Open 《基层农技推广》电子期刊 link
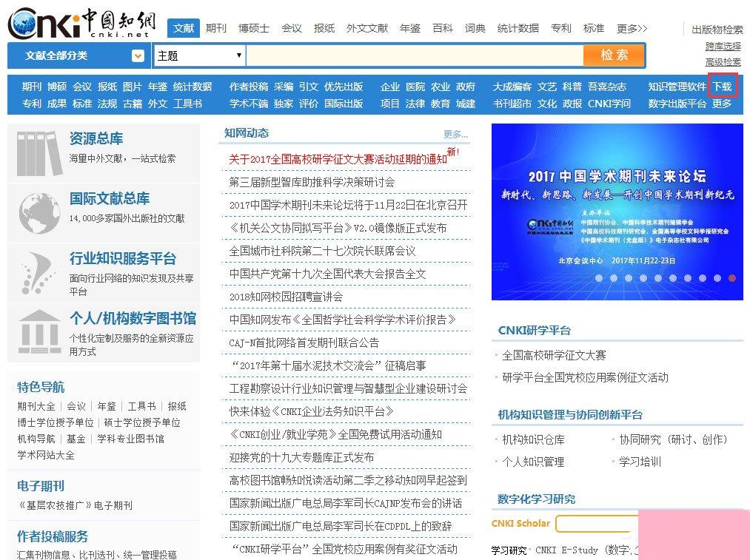Screen dimensions: 750x560 coord(75,505)
